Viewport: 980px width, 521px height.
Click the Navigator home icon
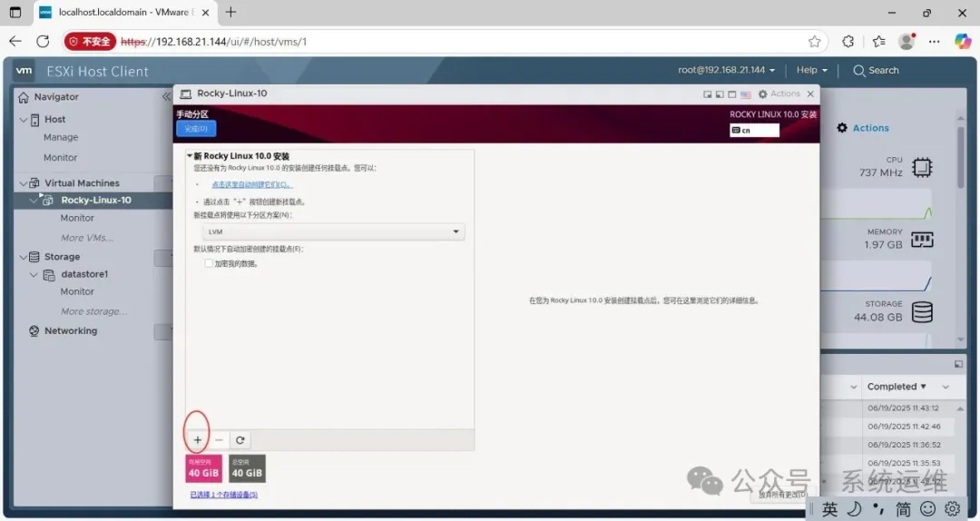click(24, 97)
